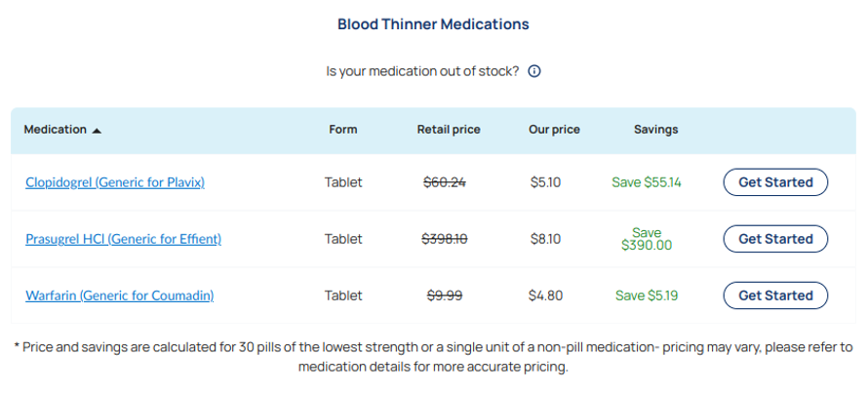The width and height of the screenshot is (868, 393).
Task: Open Warfarin (Generic for Coumadin) link
Action: tap(120, 295)
